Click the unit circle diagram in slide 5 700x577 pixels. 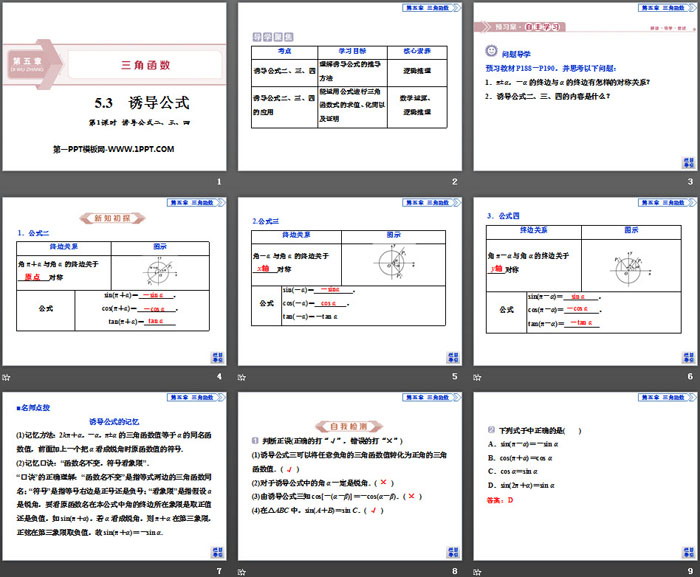click(x=393, y=262)
